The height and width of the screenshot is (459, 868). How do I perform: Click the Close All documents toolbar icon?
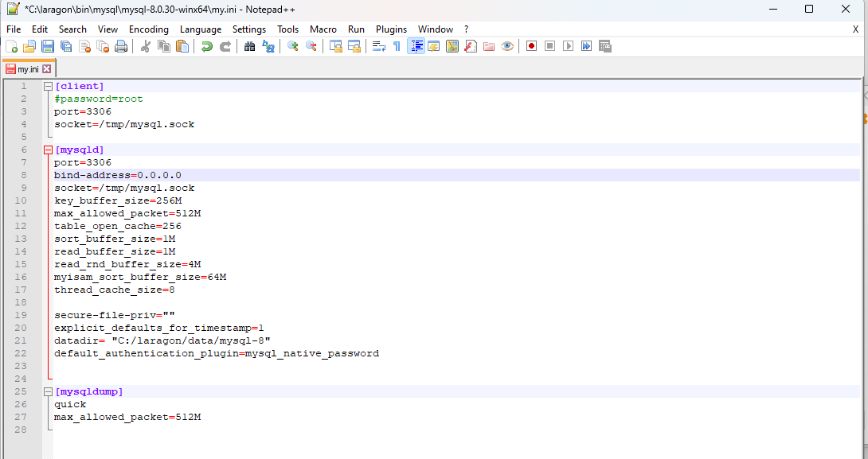103,46
